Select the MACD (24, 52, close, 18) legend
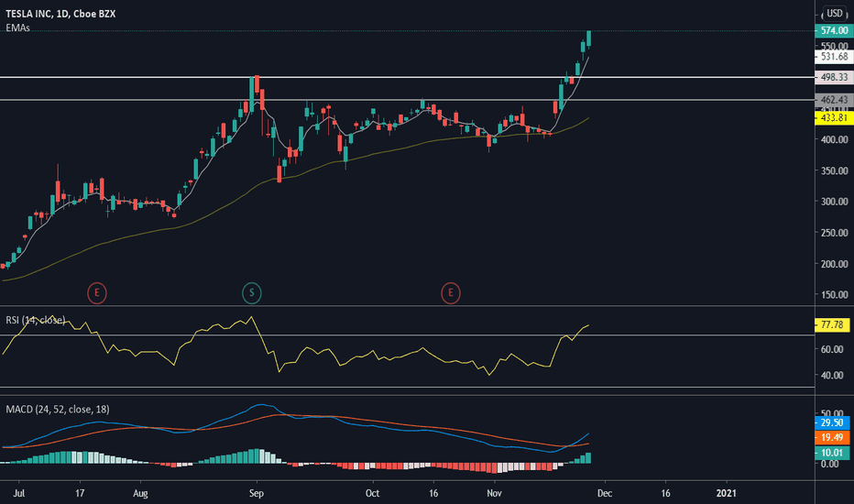This screenshot has width=854, height=504. pyautogui.click(x=58, y=410)
